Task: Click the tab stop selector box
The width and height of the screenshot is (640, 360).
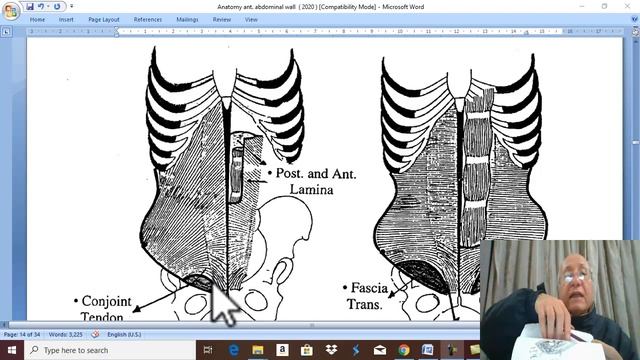Action: [x=6, y=31]
